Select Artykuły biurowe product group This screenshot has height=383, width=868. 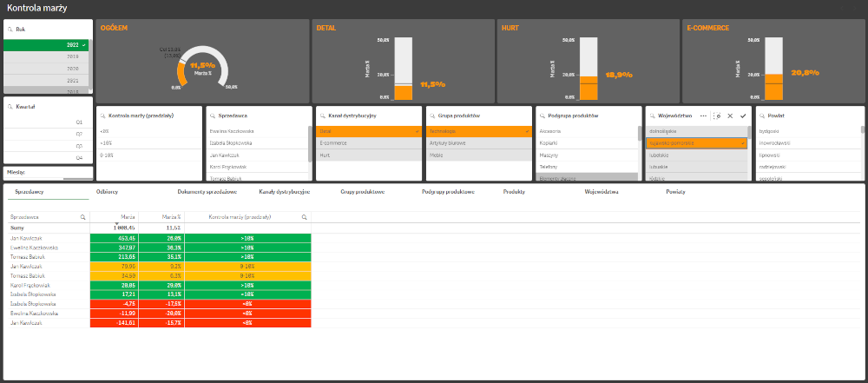pyautogui.click(x=479, y=143)
